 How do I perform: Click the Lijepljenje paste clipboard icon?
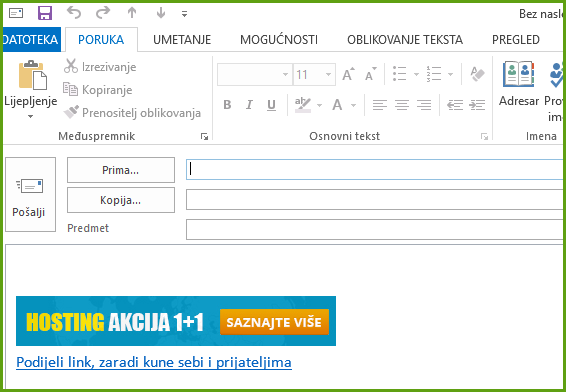pyautogui.click(x=32, y=75)
